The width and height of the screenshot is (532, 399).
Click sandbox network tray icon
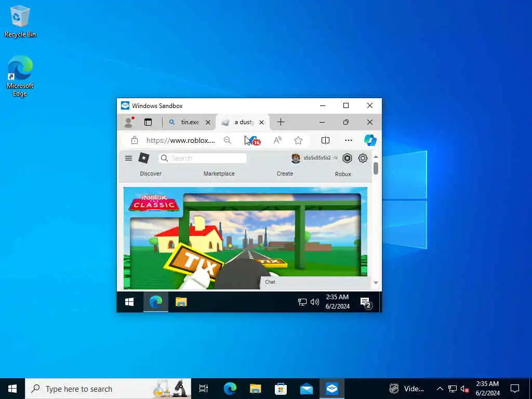tap(302, 302)
